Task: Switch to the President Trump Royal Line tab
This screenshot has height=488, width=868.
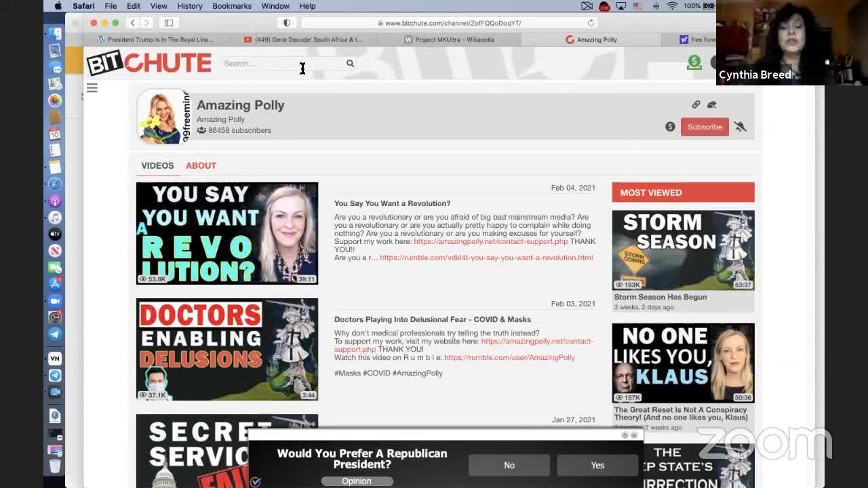Action: 155,39
